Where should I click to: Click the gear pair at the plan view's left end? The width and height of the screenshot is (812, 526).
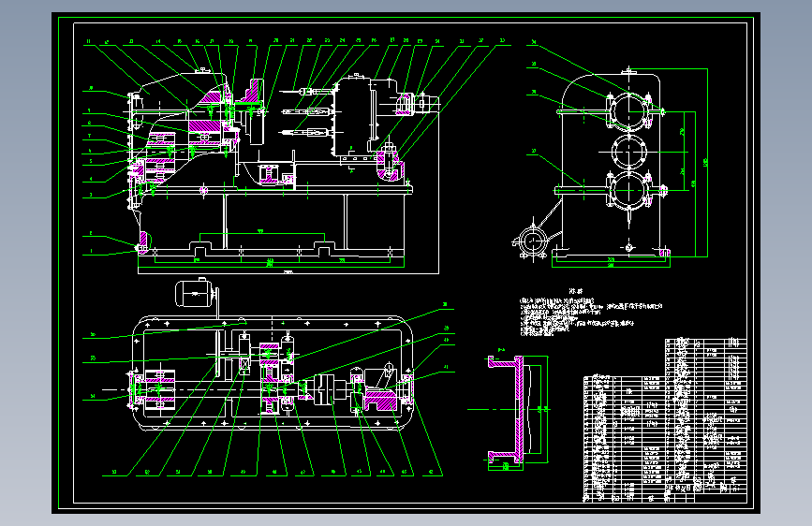(x=158, y=388)
